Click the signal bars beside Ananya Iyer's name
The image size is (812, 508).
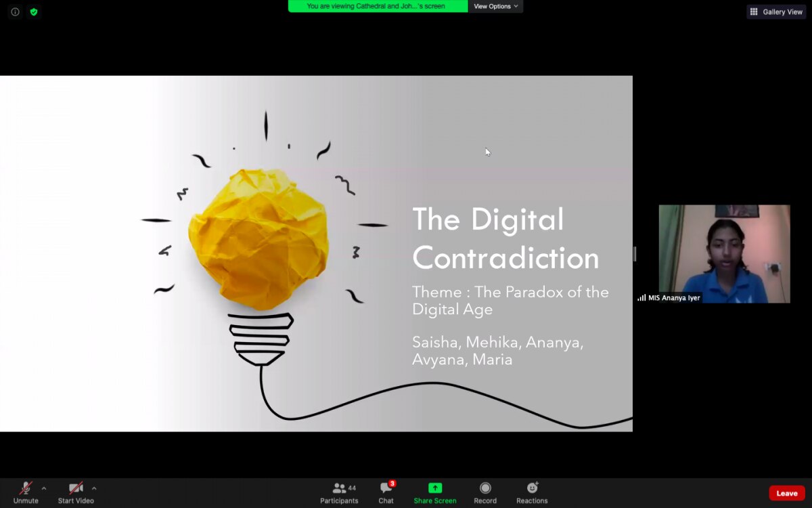click(641, 298)
